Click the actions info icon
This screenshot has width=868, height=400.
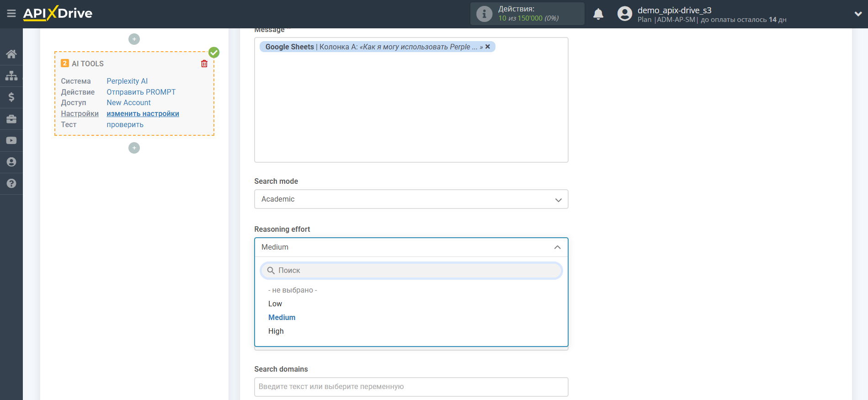[x=484, y=14]
